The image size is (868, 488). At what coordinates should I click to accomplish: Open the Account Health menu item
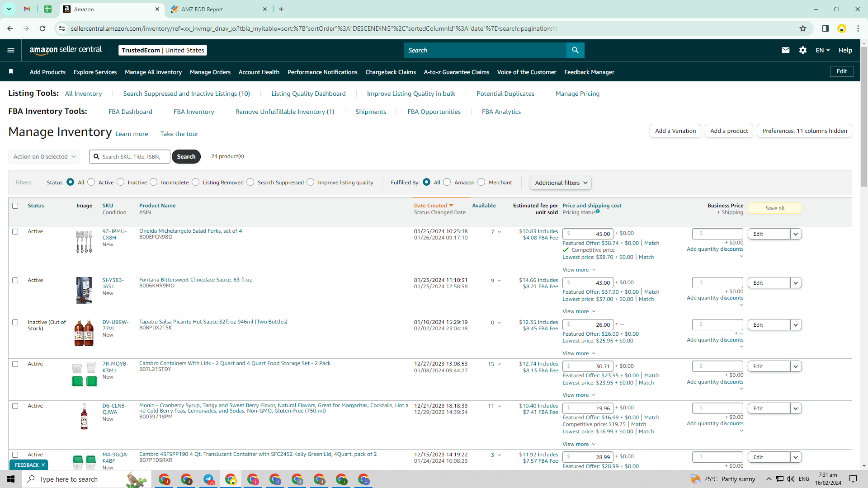coord(259,72)
